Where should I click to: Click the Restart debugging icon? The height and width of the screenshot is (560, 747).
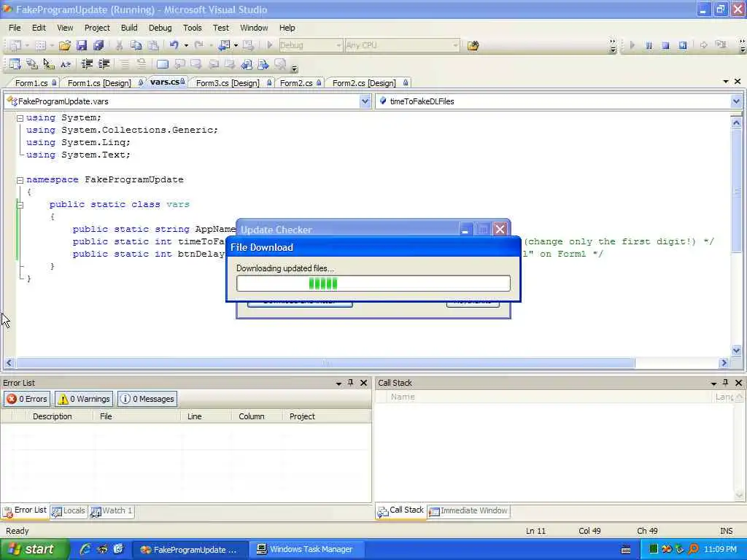pos(683,45)
